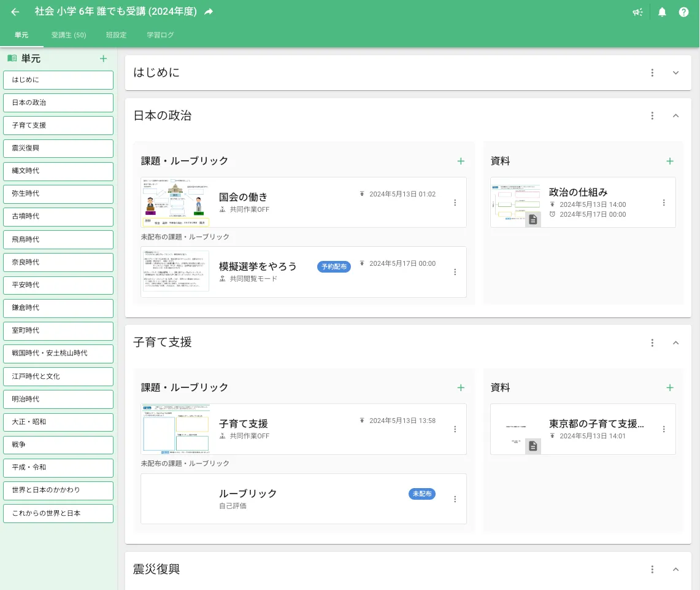700x590 pixels.
Task: Open the share arrow next to course title
Action: click(209, 12)
